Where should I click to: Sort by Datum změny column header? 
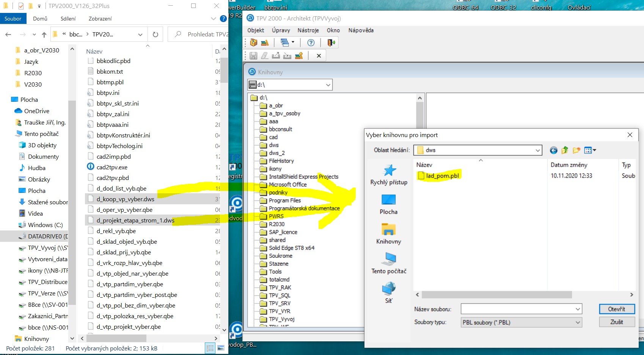click(569, 165)
